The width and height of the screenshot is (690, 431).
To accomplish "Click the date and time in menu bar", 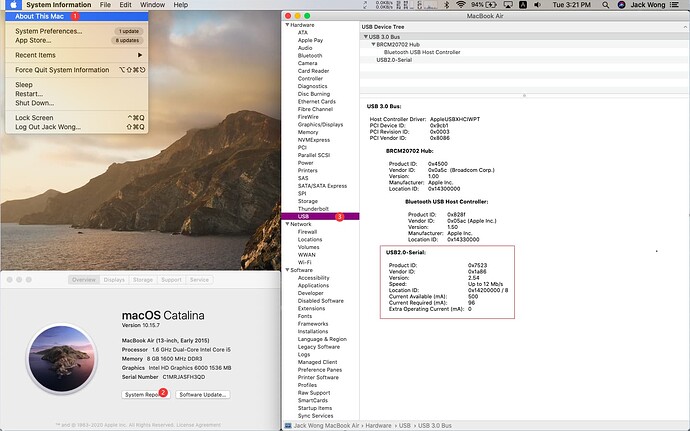I will click(x=572, y=5).
